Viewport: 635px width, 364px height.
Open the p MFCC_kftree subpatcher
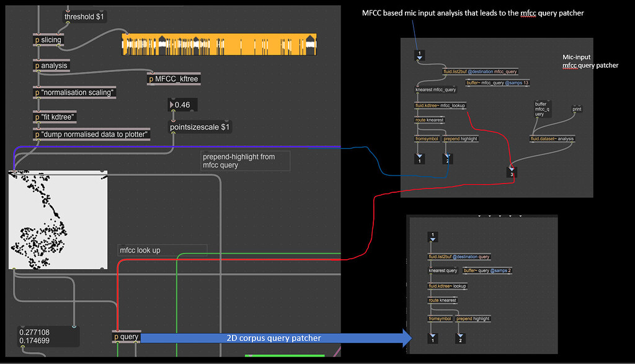point(174,79)
